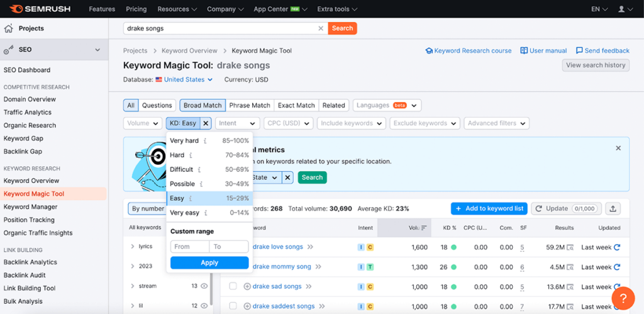
Task: Check the drake saddest songs checkbox
Action: [x=233, y=306]
